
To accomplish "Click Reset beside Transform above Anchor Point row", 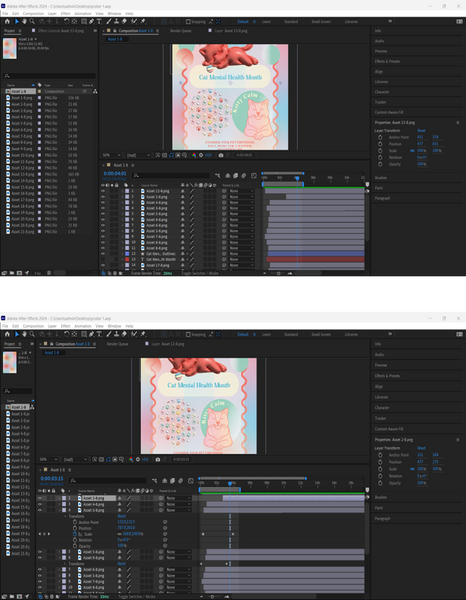I will (x=121, y=516).
